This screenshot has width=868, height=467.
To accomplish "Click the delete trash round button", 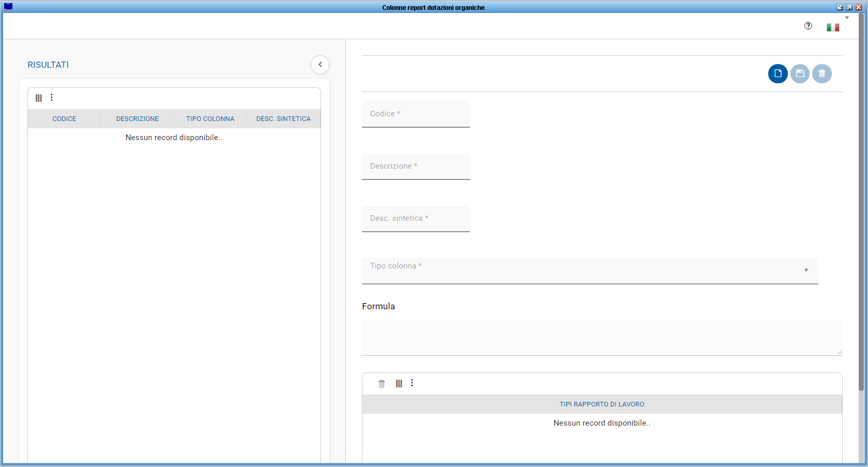I will pyautogui.click(x=822, y=73).
